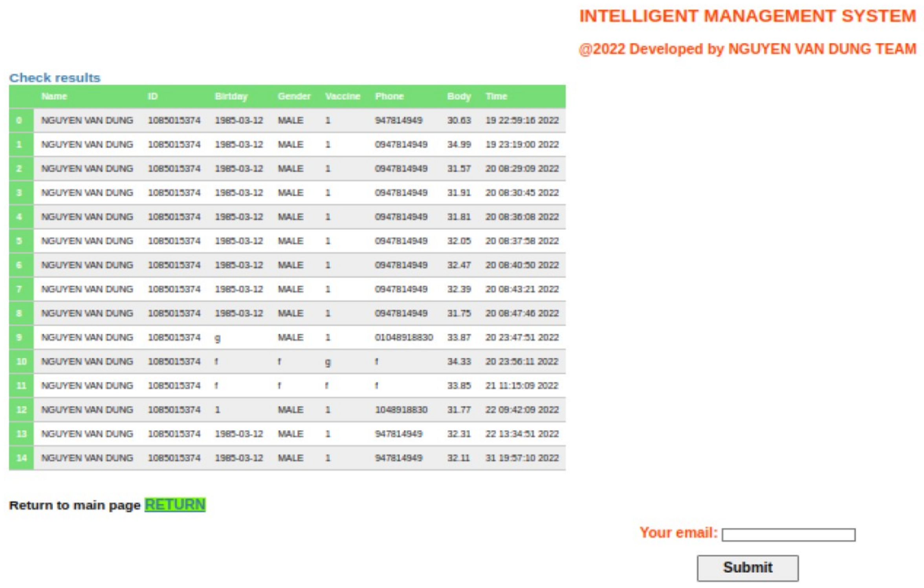
Task: Click the Vaccine column header
Action: 342,96
